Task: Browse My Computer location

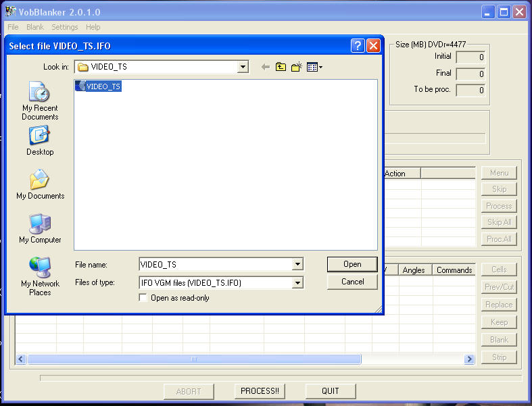Action: [x=40, y=228]
